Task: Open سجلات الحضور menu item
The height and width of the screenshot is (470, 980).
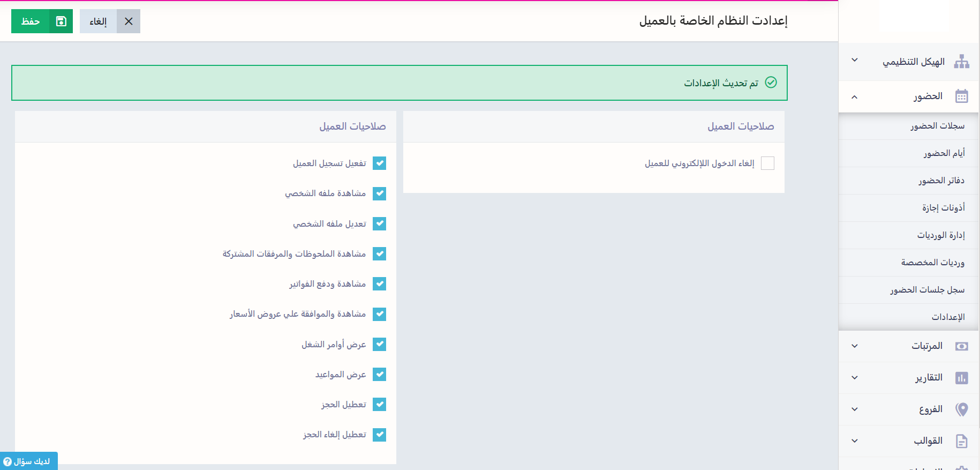Action: 937,126
